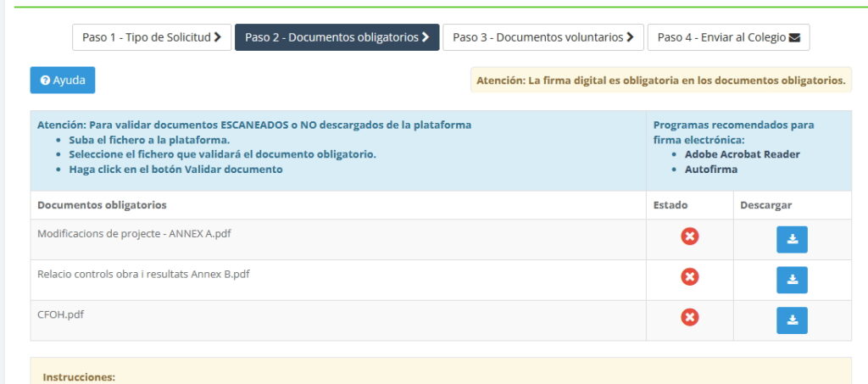Image resolution: width=868 pixels, height=384 pixels.
Task: Click the envelope icon in Paso 4
Action: coord(794,37)
